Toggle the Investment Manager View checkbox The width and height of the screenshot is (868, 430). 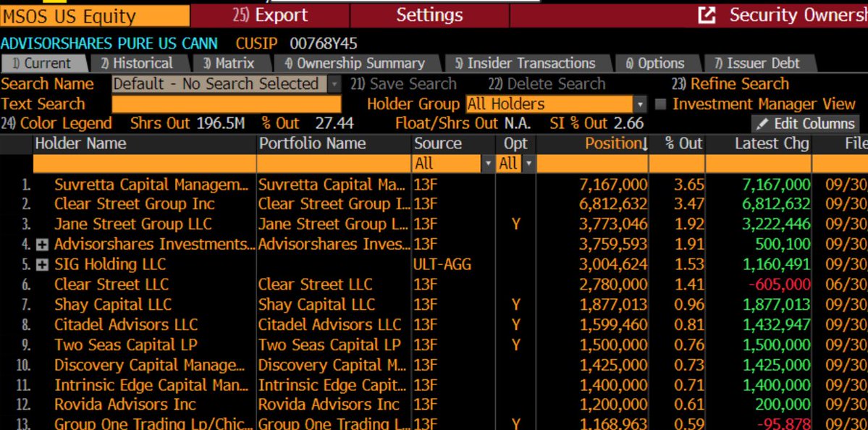click(660, 104)
